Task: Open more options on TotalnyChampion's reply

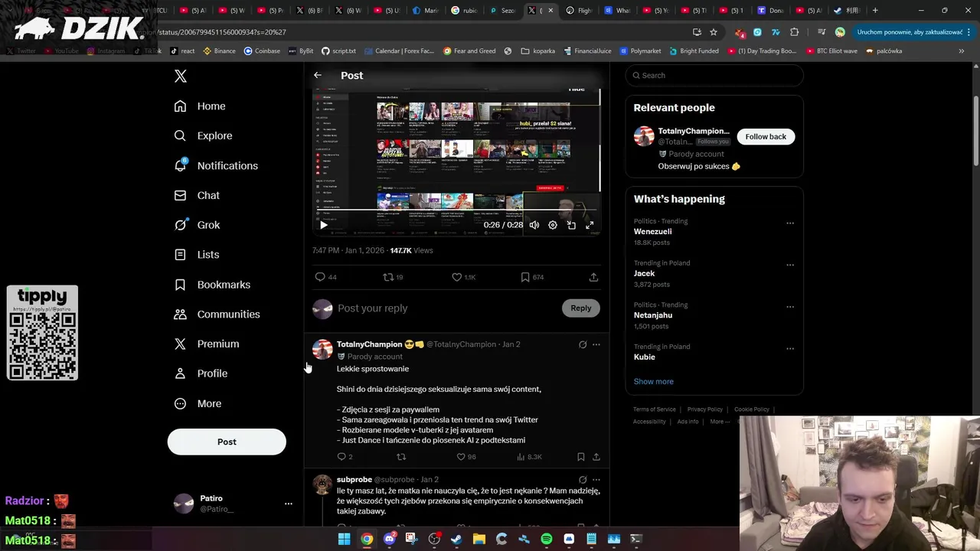Action: click(x=596, y=344)
